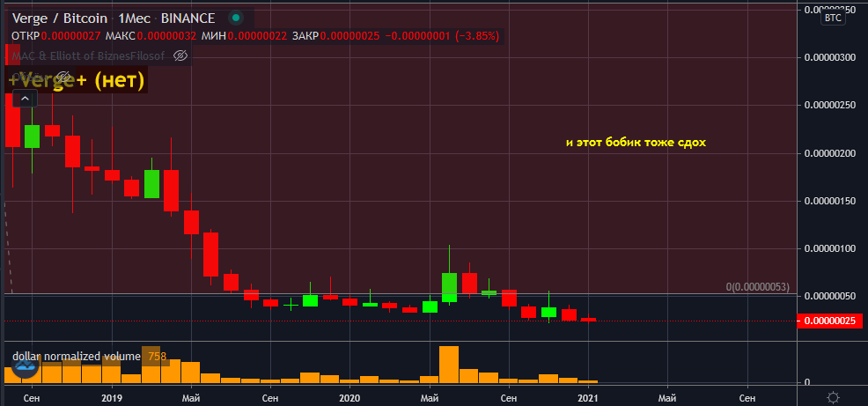This screenshot has height=406, width=868.
Task: Select the MAC & Elliott of BiznesFilosof legend
Action: (88, 55)
